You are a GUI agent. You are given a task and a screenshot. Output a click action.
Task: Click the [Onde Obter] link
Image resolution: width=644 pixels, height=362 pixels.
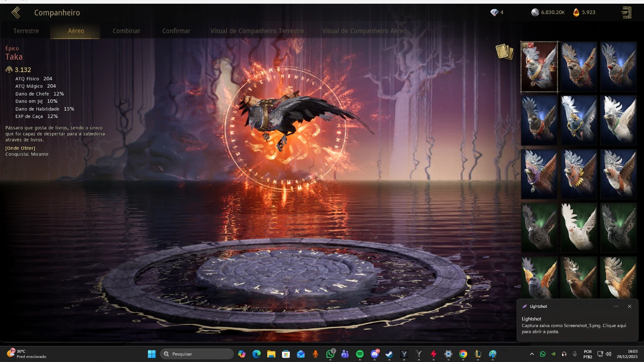point(20,148)
